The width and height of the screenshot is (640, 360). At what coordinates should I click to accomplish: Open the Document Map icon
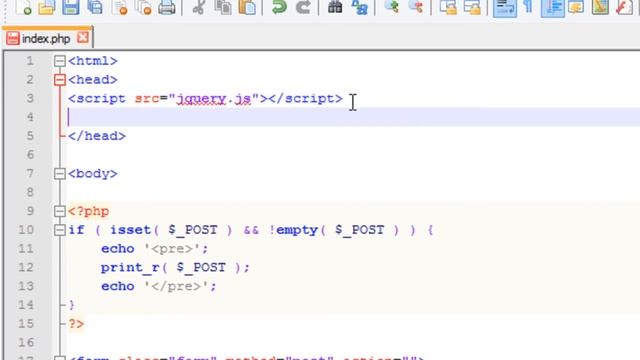click(x=600, y=7)
